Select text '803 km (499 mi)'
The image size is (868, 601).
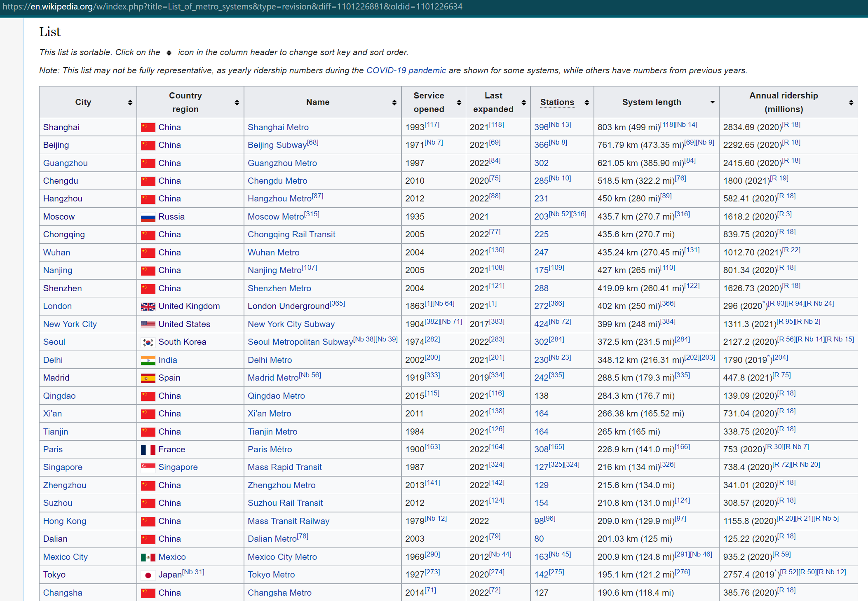(629, 127)
